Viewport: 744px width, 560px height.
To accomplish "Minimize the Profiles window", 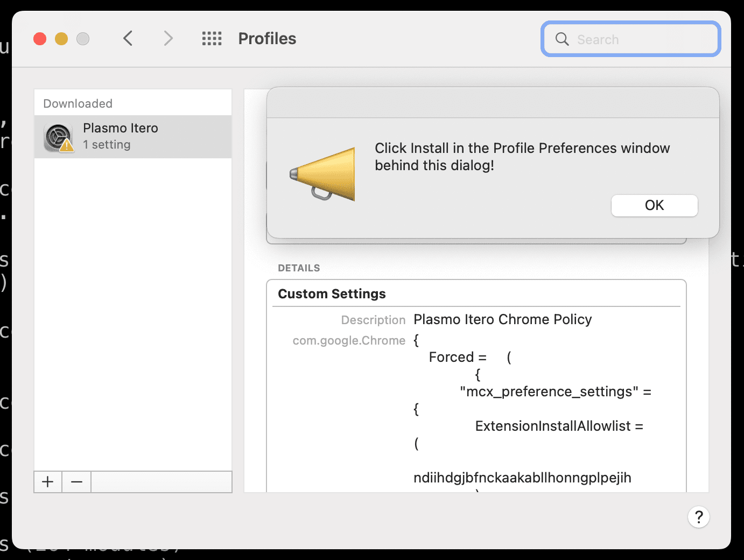I will [x=61, y=39].
